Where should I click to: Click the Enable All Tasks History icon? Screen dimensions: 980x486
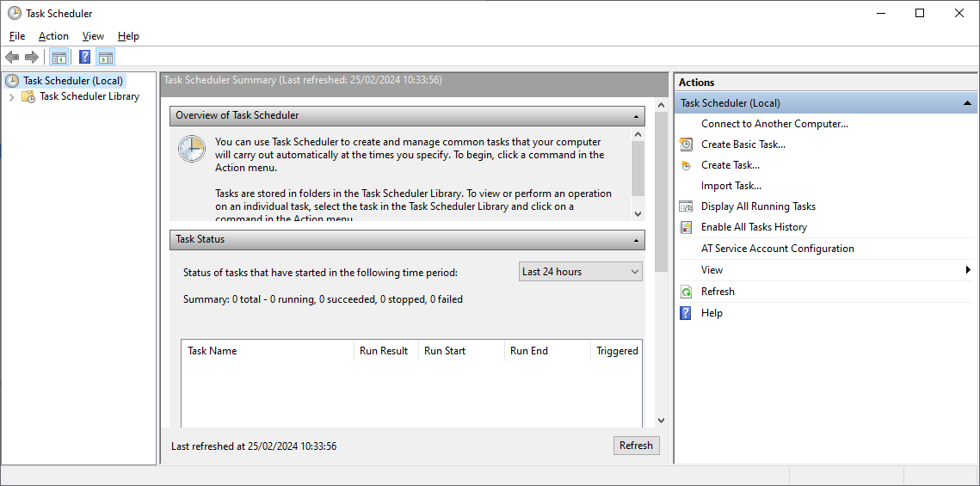[686, 227]
